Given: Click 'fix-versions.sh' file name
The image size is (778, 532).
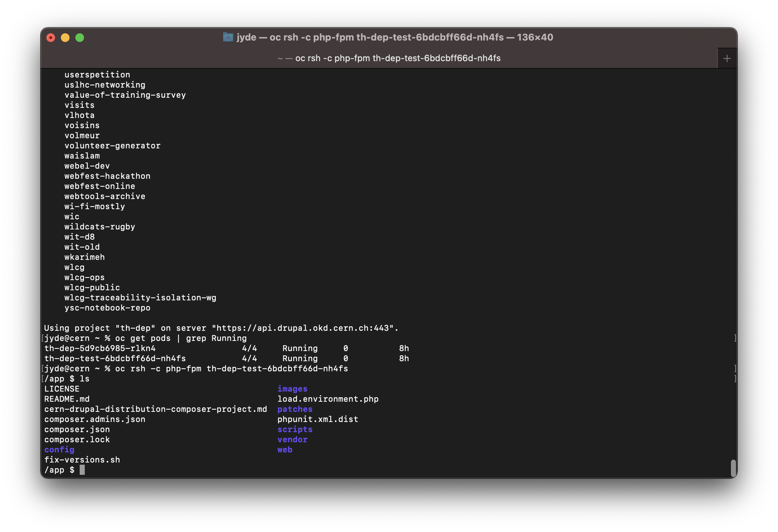Looking at the screenshot, I should pos(82,460).
